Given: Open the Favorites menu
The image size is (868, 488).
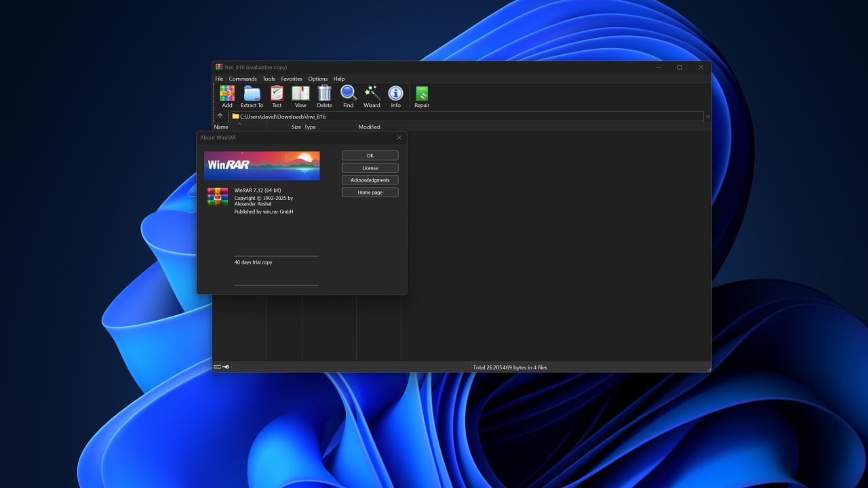Looking at the screenshot, I should tap(292, 79).
